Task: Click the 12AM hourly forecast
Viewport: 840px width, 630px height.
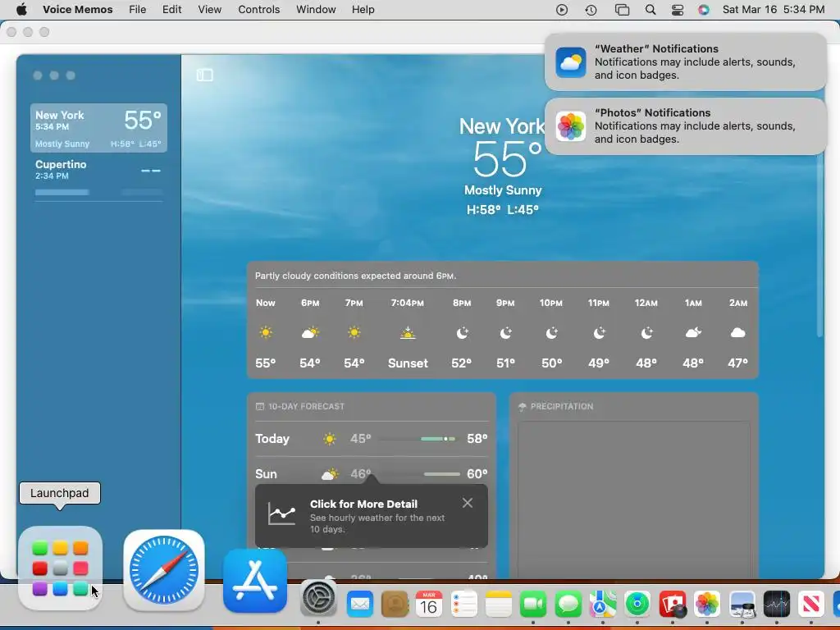Action: pos(646,333)
